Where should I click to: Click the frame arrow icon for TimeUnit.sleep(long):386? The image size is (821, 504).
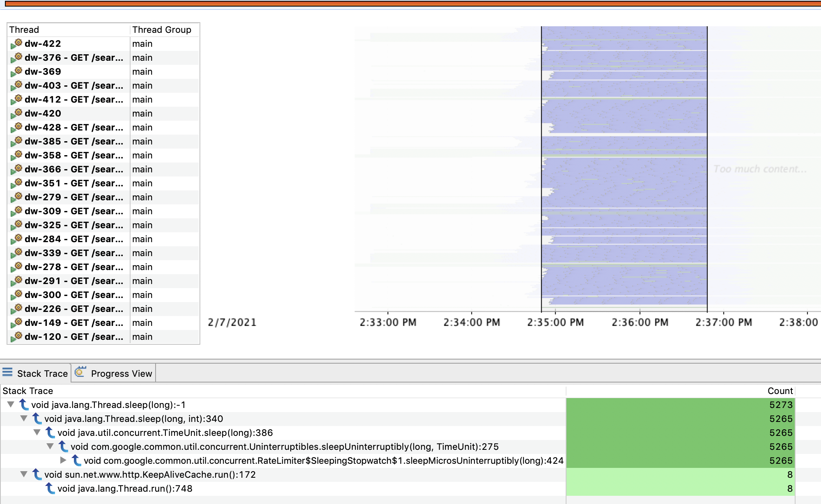point(50,433)
